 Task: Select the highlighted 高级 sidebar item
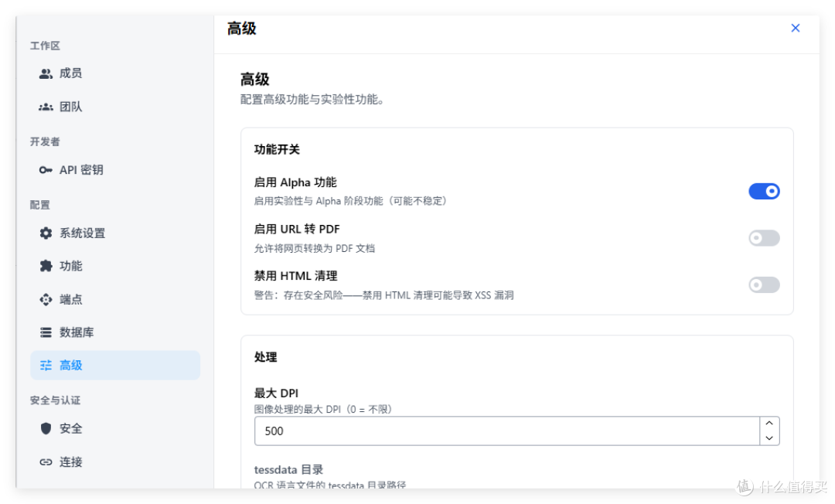115,366
